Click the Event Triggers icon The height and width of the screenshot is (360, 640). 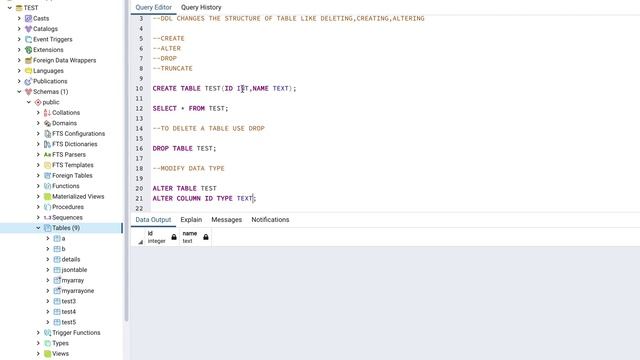(x=28, y=40)
